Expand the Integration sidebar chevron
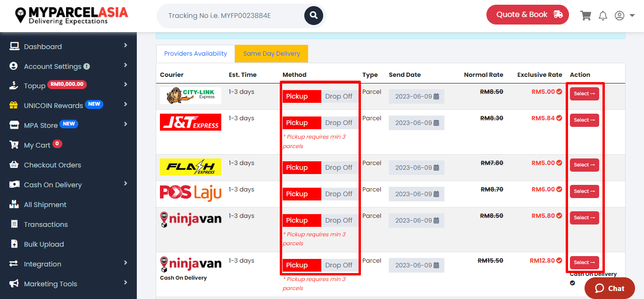 125,263
